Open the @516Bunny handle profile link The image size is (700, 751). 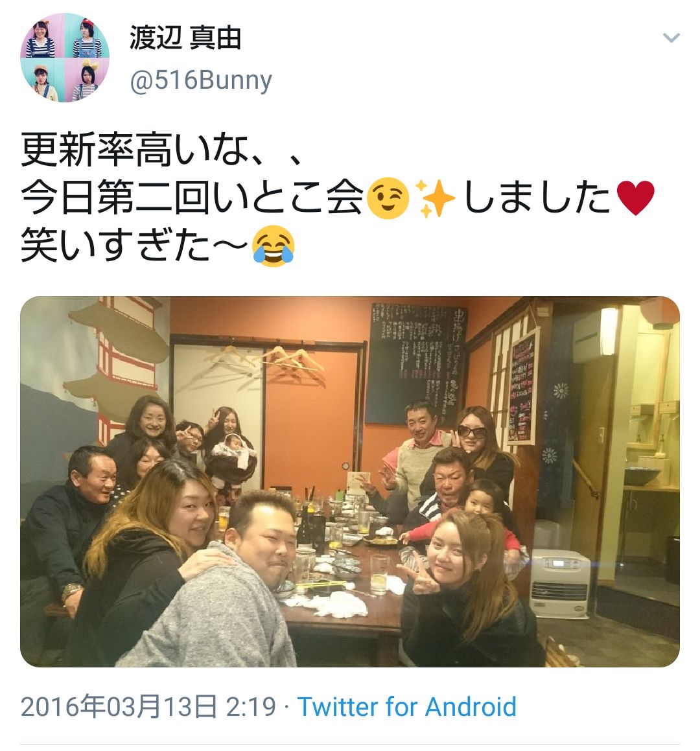coord(201,80)
